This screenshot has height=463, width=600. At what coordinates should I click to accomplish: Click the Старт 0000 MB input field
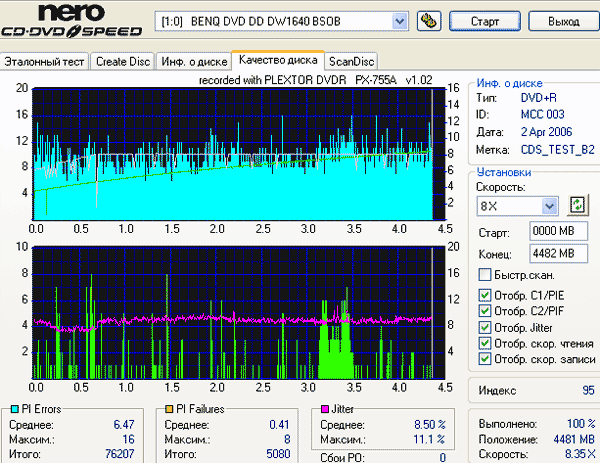(559, 231)
